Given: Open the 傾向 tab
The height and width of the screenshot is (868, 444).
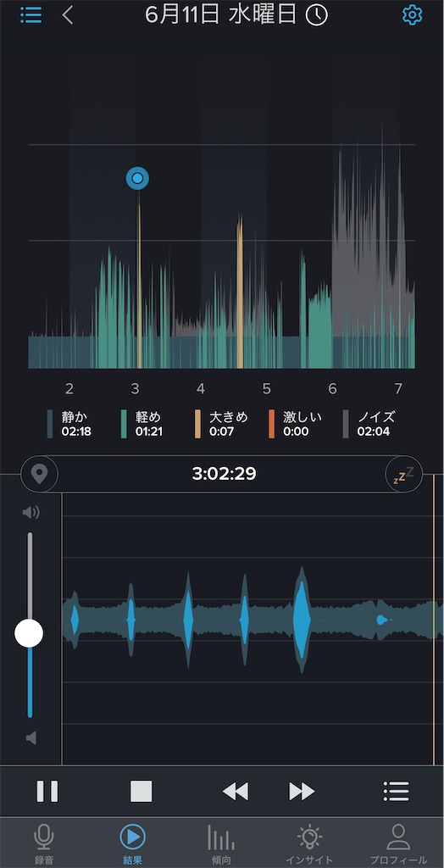Looking at the screenshot, I should 221,843.
